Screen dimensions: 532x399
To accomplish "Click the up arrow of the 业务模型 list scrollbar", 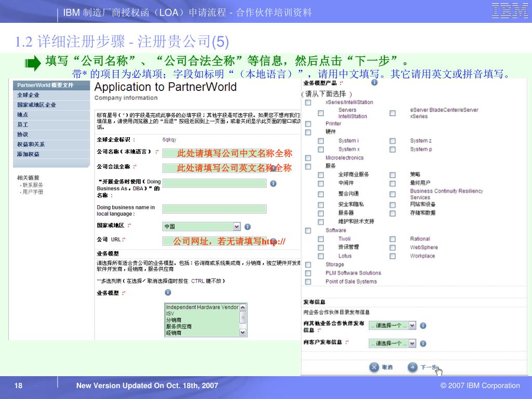I will click(x=243, y=307).
